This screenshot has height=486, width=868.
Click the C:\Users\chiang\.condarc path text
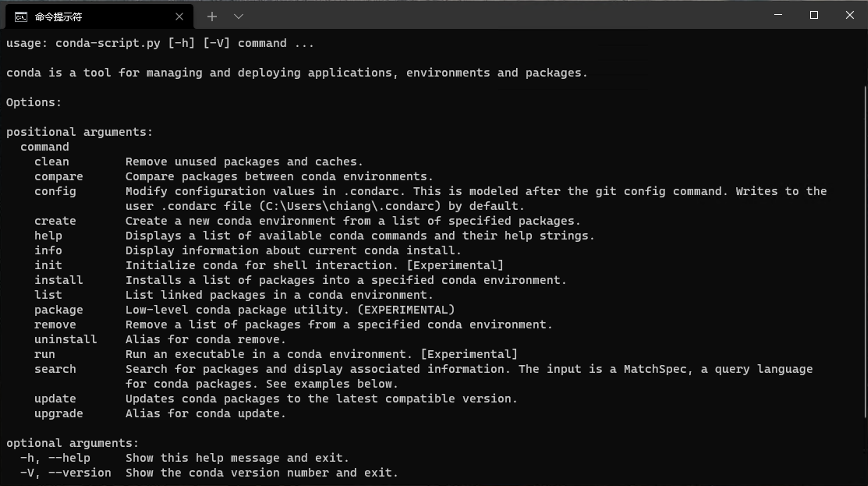point(350,206)
